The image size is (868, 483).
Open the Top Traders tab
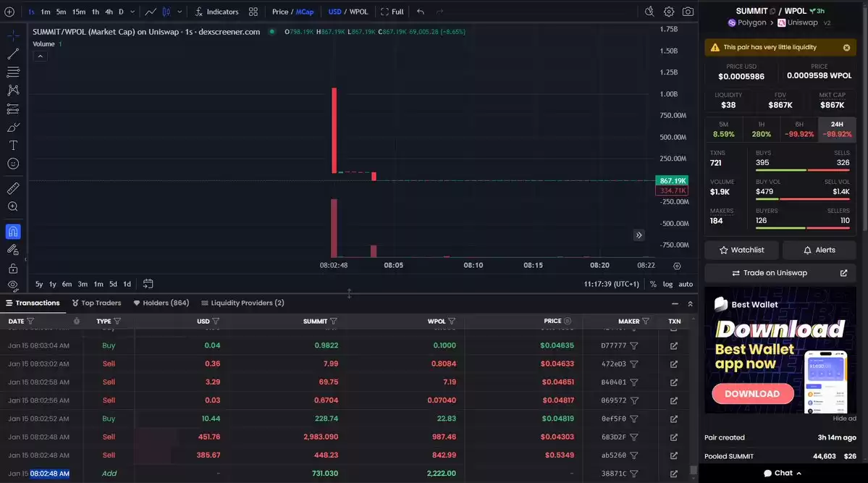96,303
